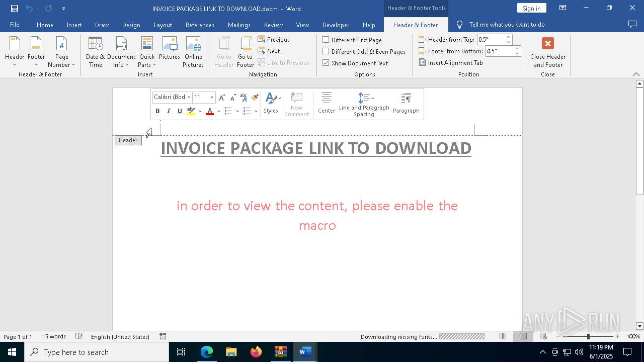Increase font size with Grow Font icon

(x=222, y=98)
